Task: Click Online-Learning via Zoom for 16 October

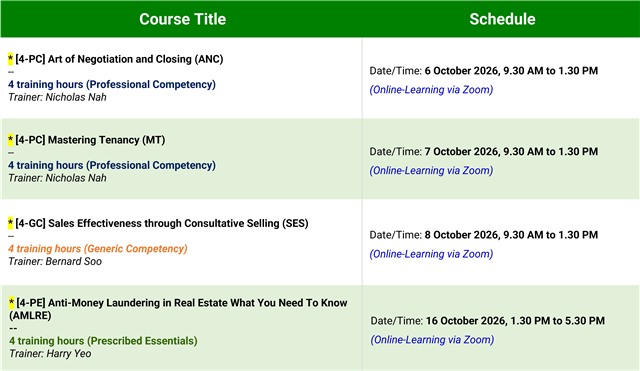Action: point(432,340)
